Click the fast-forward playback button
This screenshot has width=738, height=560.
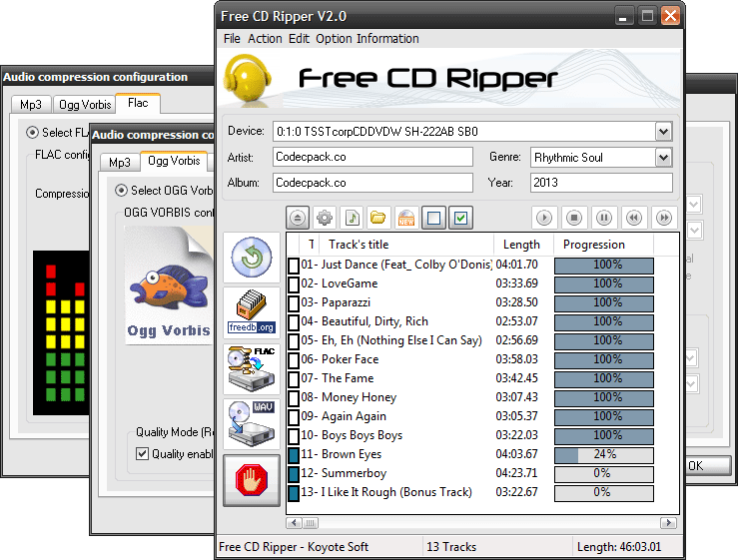[664, 218]
